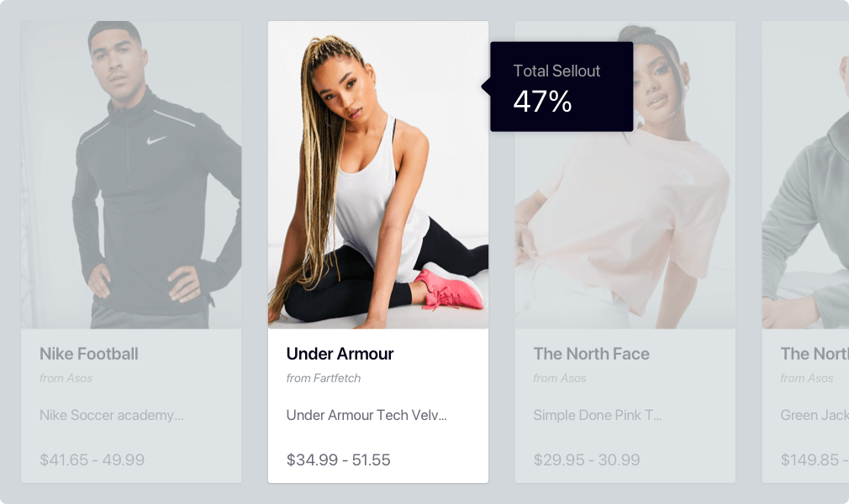Select the 'Under Armour Tech Velv...' product name
The width and height of the screenshot is (849, 504).
tap(366, 415)
